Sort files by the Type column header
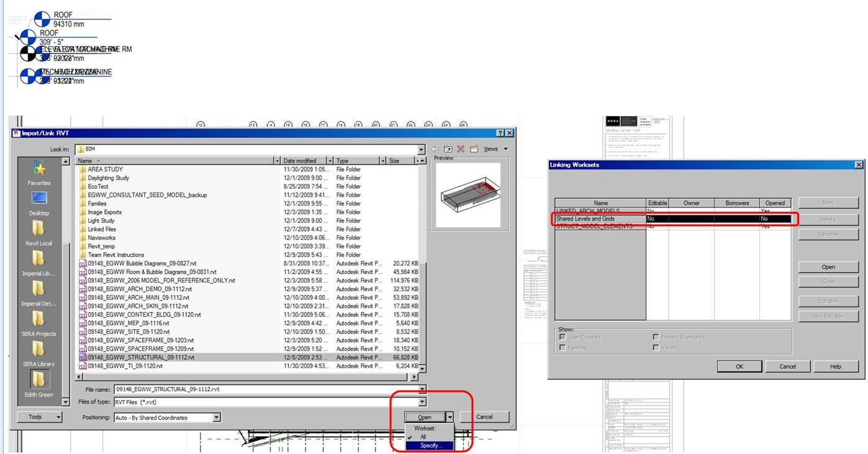 (357, 161)
